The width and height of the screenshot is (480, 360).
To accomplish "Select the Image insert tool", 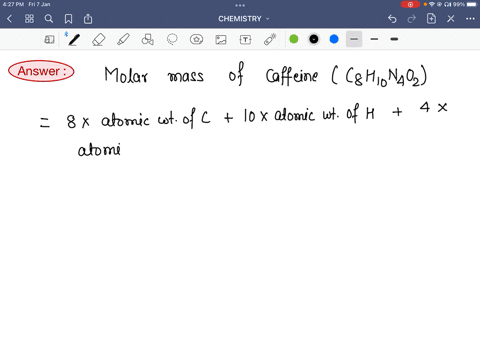I will [221, 40].
